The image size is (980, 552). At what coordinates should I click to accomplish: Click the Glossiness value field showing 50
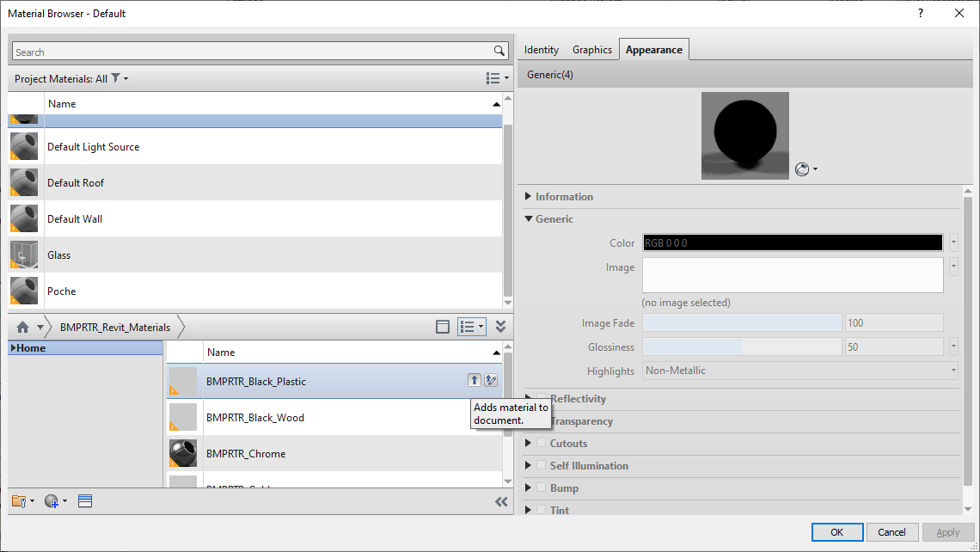894,347
